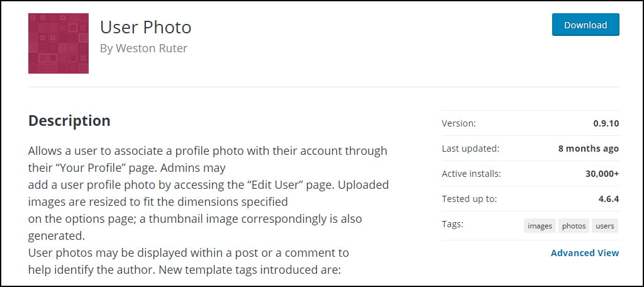Viewport: 644px width, 287px height.
Task: Select the images tag
Action: click(540, 226)
